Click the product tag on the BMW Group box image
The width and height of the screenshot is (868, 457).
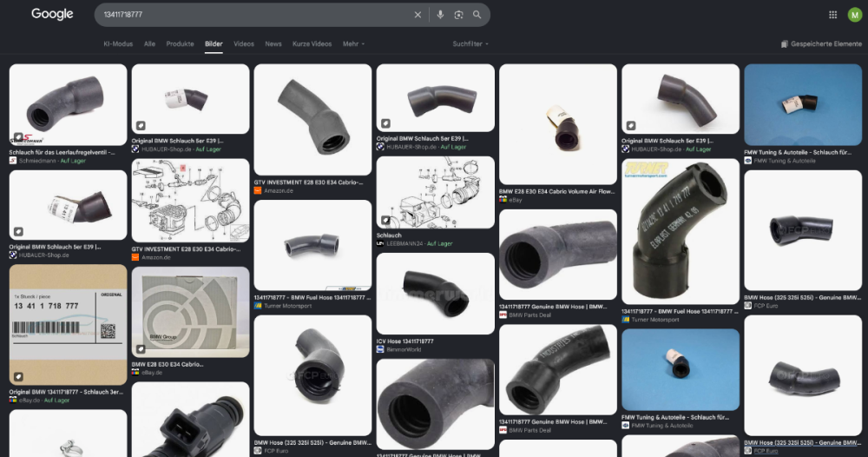141,349
